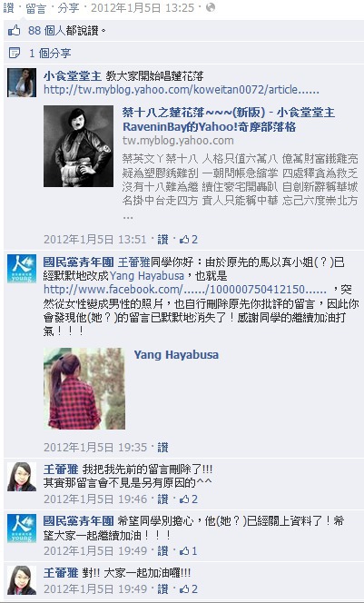Image resolution: width=364 pixels, height=603 pixels.
Task: Open 國民黨青年團 avatar on the 19:35 comment
Action: (22, 269)
